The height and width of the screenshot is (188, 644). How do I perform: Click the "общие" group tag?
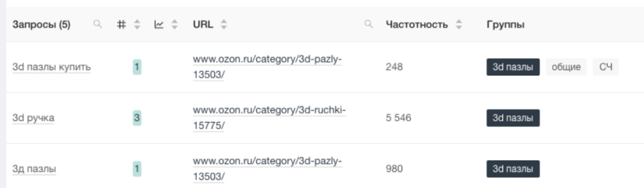coord(566,67)
